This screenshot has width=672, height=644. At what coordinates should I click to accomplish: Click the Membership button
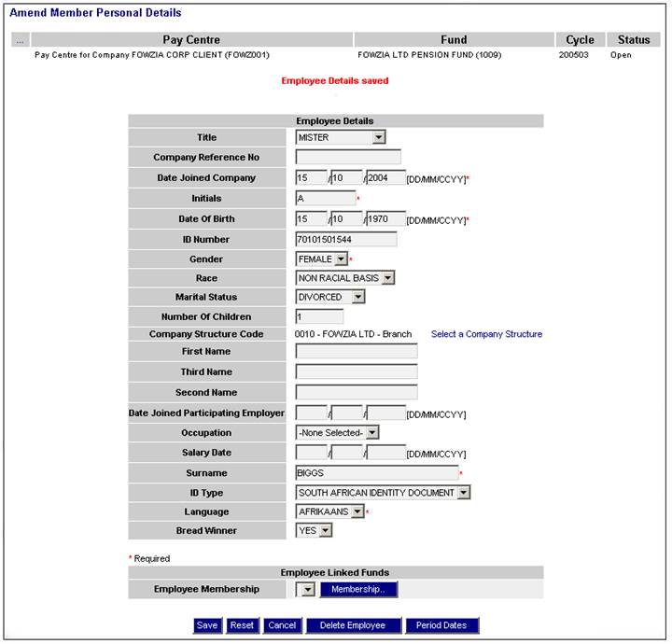pos(358,590)
